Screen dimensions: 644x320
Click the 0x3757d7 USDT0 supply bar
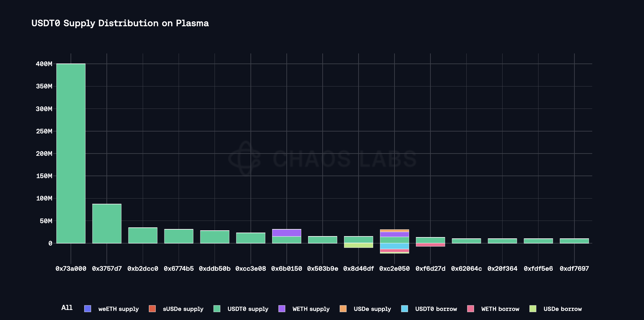107,223
